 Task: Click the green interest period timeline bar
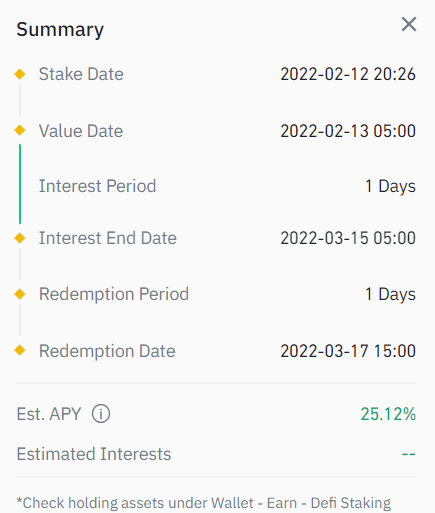(x=20, y=184)
